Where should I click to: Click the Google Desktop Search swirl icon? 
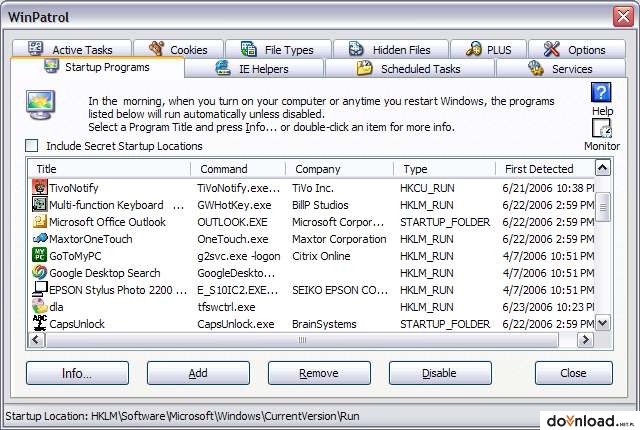tap(40, 272)
